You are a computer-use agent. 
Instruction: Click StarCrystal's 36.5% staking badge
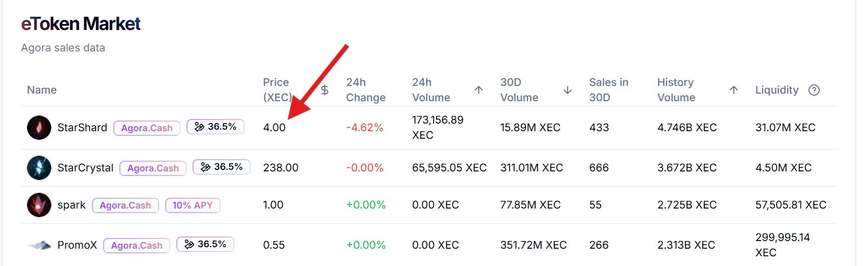(222, 167)
